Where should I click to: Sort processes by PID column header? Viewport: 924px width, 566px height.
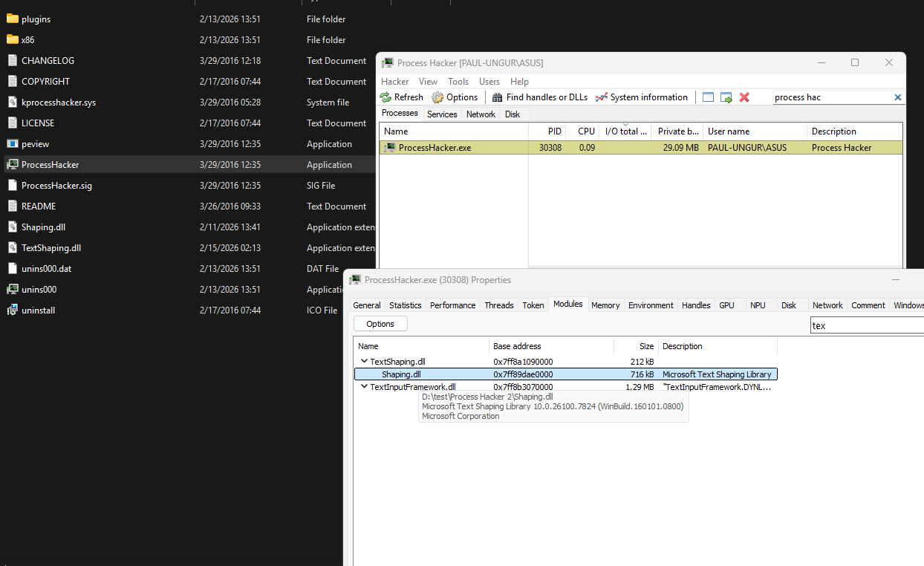pyautogui.click(x=547, y=131)
